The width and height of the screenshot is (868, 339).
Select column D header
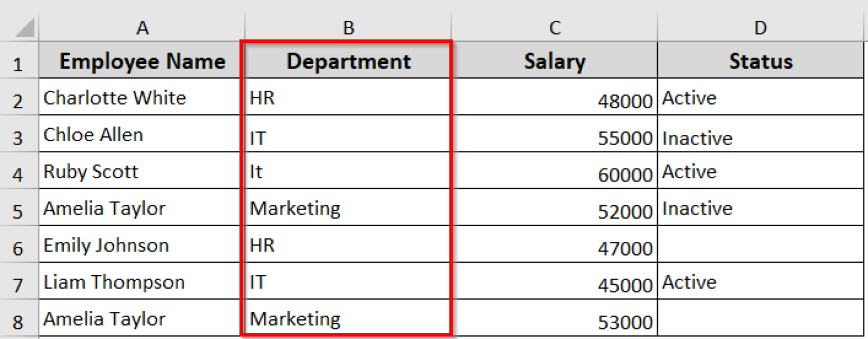760,27
